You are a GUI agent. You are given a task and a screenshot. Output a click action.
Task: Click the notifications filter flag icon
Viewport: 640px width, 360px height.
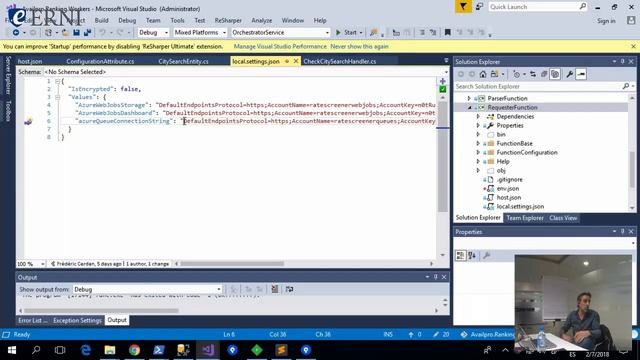[x=463, y=7]
